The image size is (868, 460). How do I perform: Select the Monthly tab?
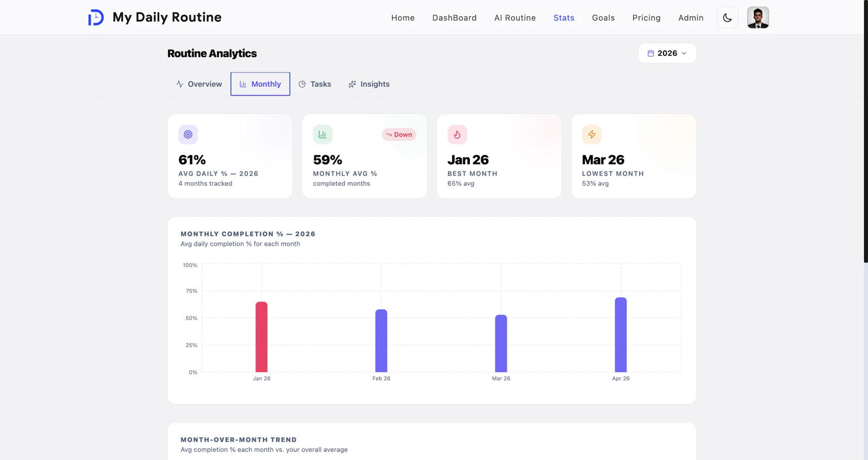pyautogui.click(x=260, y=84)
